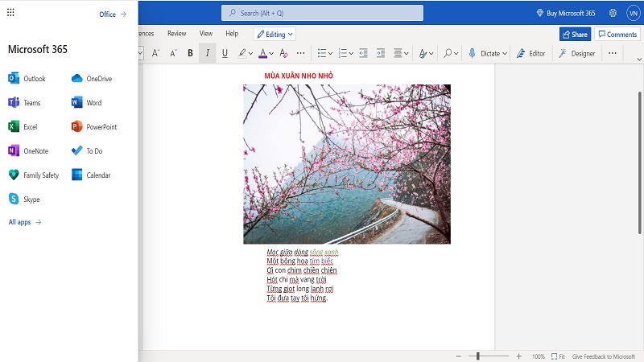Open Outlook from Microsoft 365 panel

(27, 78)
